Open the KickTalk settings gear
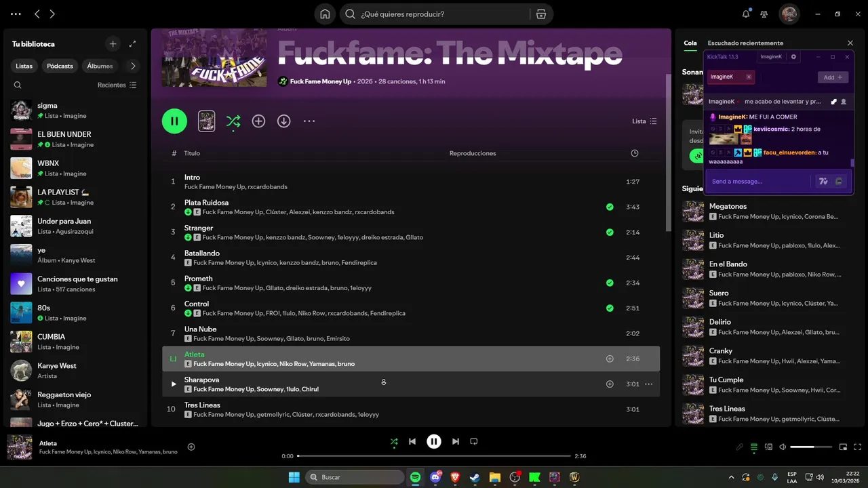The image size is (868, 488). (794, 57)
